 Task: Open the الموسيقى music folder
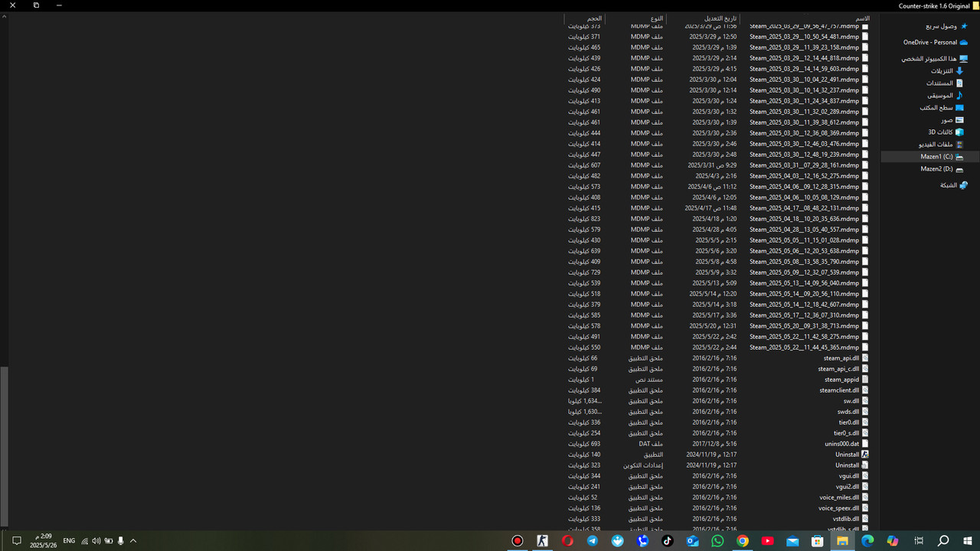(x=946, y=95)
